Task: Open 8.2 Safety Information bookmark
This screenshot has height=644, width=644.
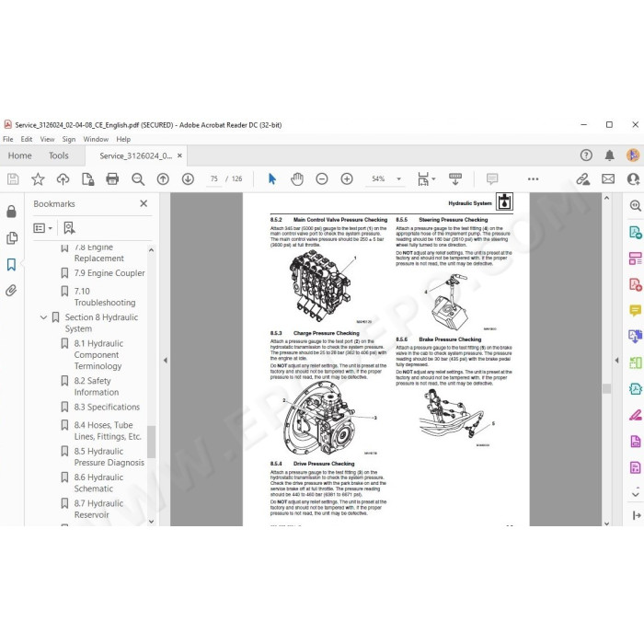Action: (97, 386)
